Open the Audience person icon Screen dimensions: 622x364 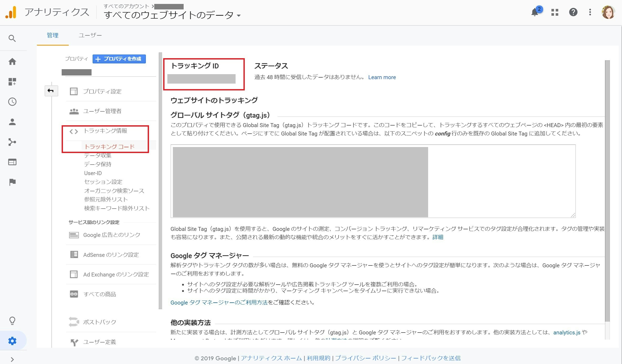(x=12, y=122)
